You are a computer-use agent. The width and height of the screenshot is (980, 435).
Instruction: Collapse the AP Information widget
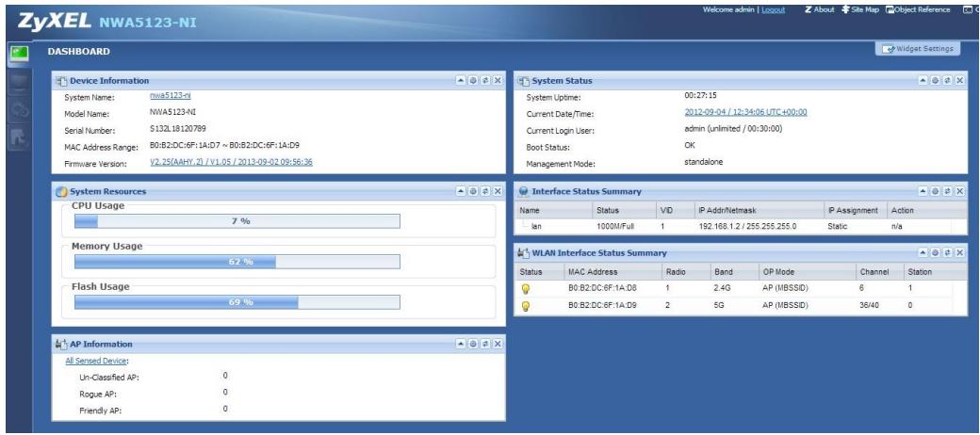pos(461,344)
